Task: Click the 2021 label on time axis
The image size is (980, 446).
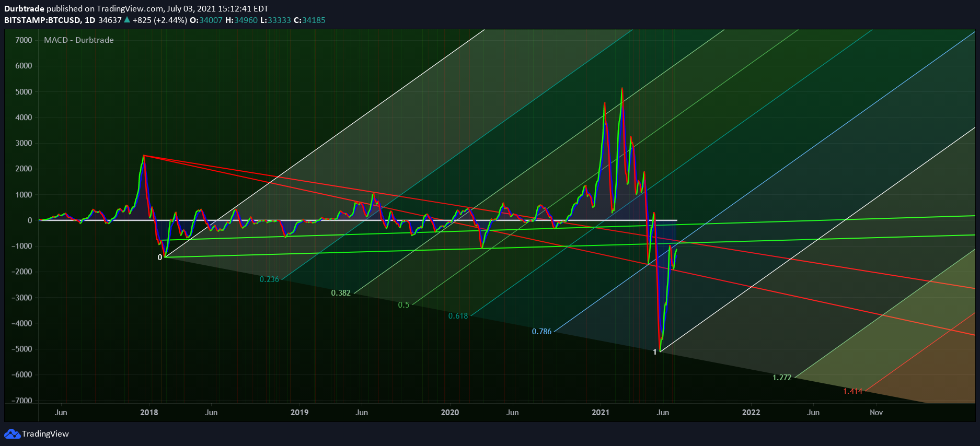Action: [x=601, y=413]
